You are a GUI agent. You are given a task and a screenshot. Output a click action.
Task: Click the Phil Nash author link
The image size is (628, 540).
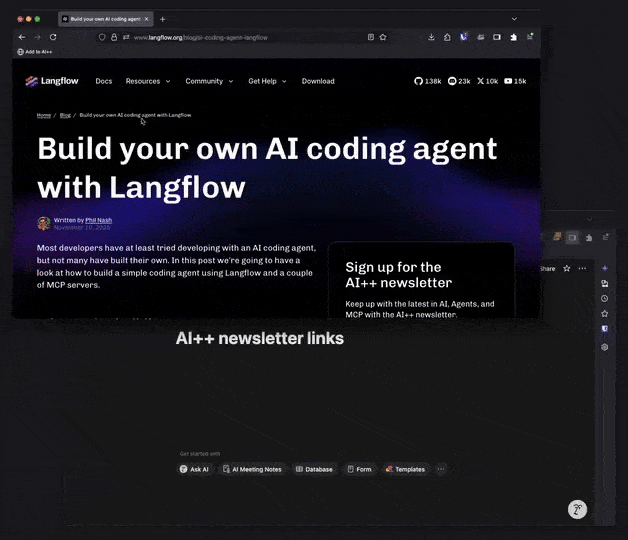[98, 219]
